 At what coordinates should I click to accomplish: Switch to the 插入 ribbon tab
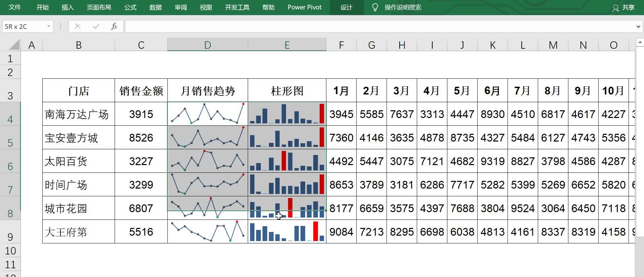(68, 7)
